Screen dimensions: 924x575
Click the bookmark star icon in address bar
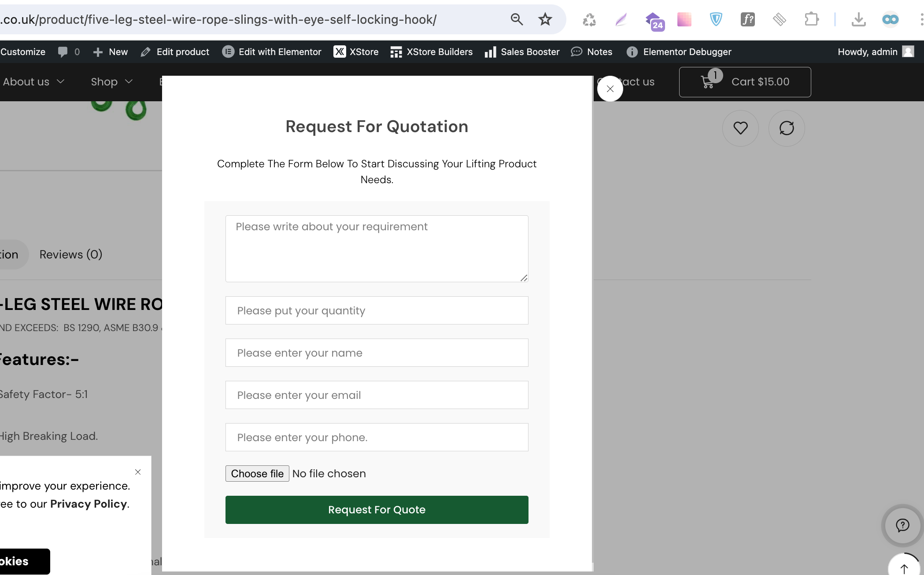[545, 19]
